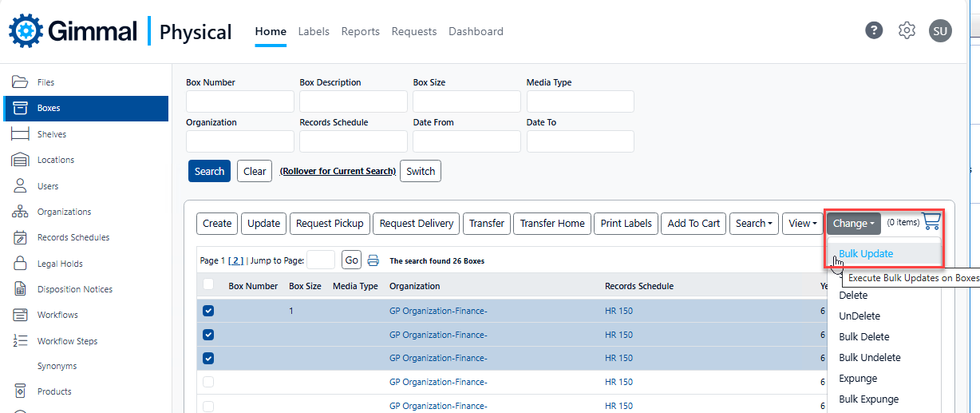Collapse the Change dropdown menu
The width and height of the screenshot is (980, 413).
[853, 224]
